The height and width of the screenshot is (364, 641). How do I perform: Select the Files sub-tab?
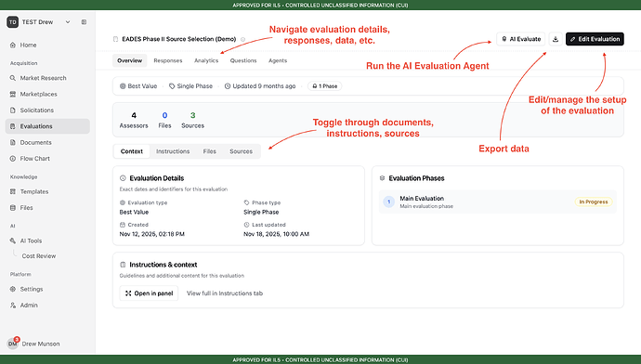tap(210, 151)
